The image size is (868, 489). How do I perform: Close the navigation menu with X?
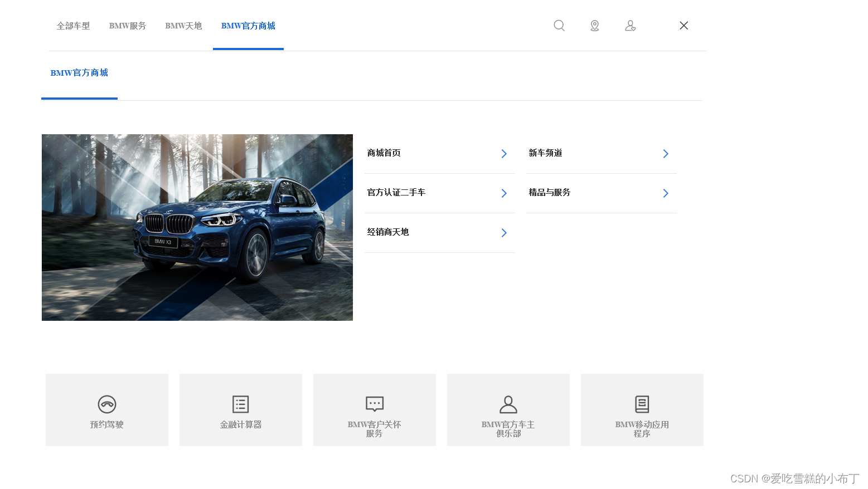tap(684, 26)
